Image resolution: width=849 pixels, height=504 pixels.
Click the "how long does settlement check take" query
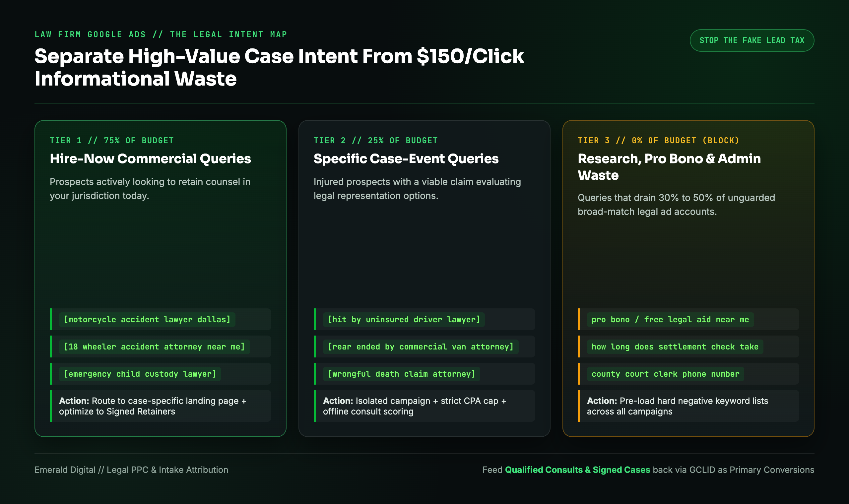(675, 347)
